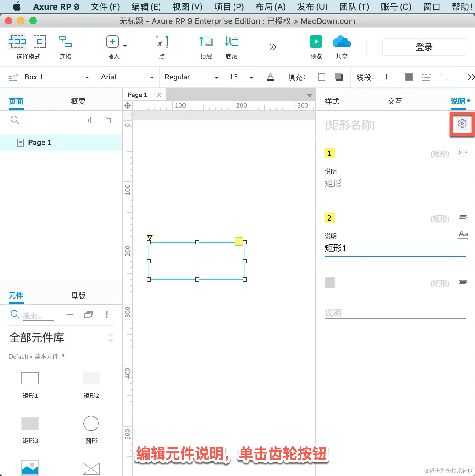
Task: Click the Insert plus icon
Action: tap(112, 42)
